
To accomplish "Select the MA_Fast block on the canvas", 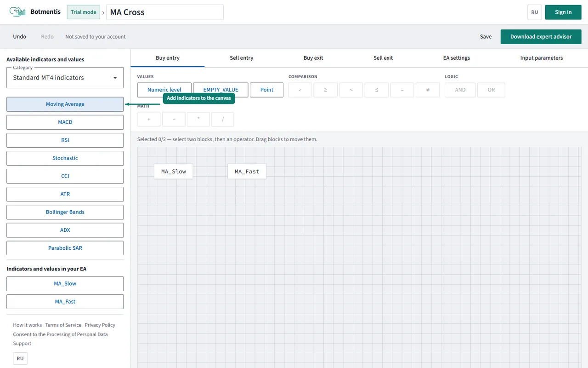I will point(247,172).
